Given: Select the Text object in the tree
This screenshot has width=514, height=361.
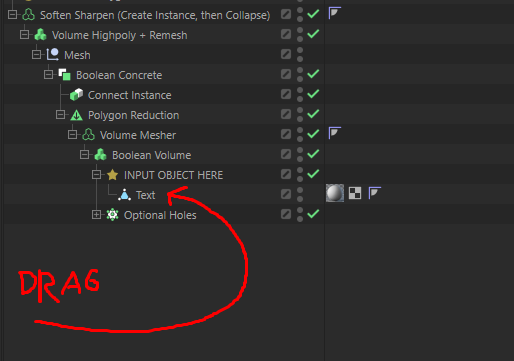Looking at the screenshot, I should [146, 195].
